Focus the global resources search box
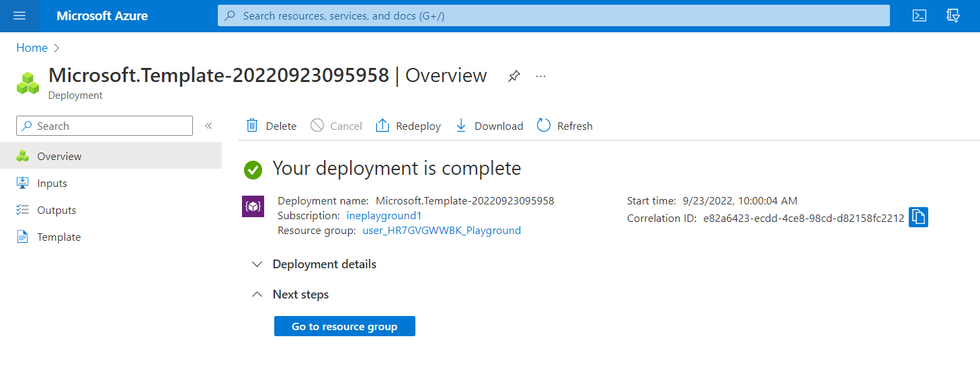 [553, 15]
